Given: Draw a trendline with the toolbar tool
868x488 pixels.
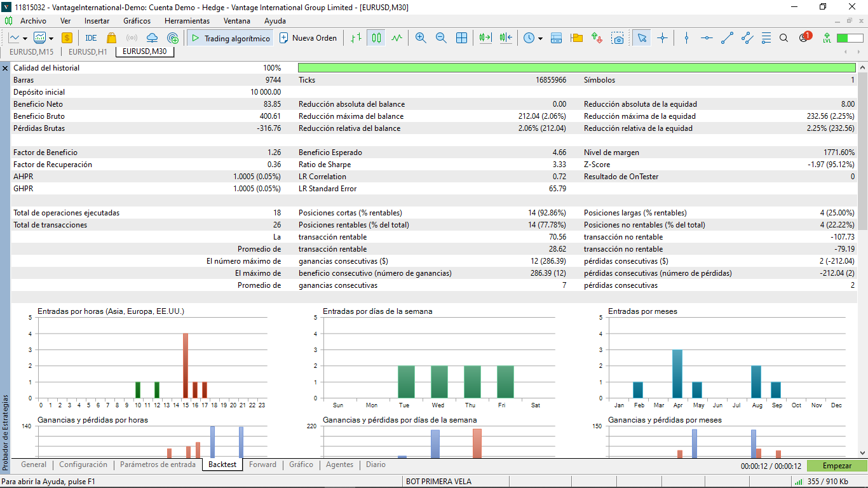Looking at the screenshot, I should 728,38.
